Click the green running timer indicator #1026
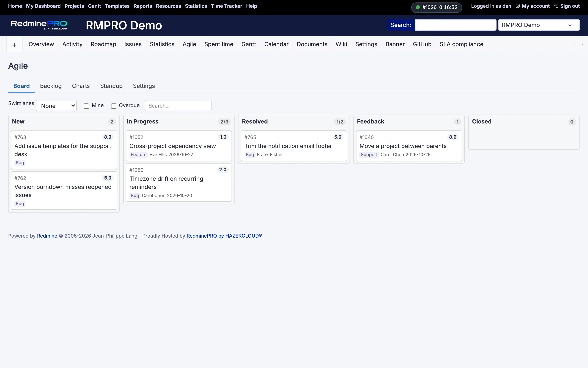The width and height of the screenshot is (588, 368). click(436, 7)
